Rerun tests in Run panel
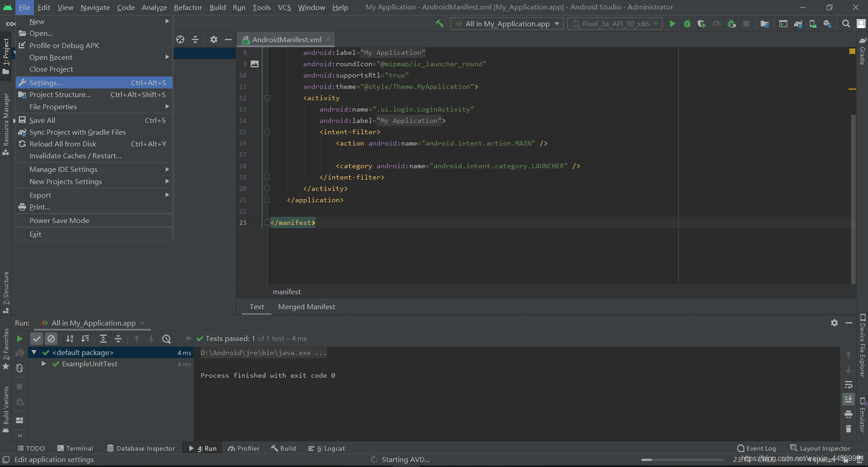 click(19, 339)
